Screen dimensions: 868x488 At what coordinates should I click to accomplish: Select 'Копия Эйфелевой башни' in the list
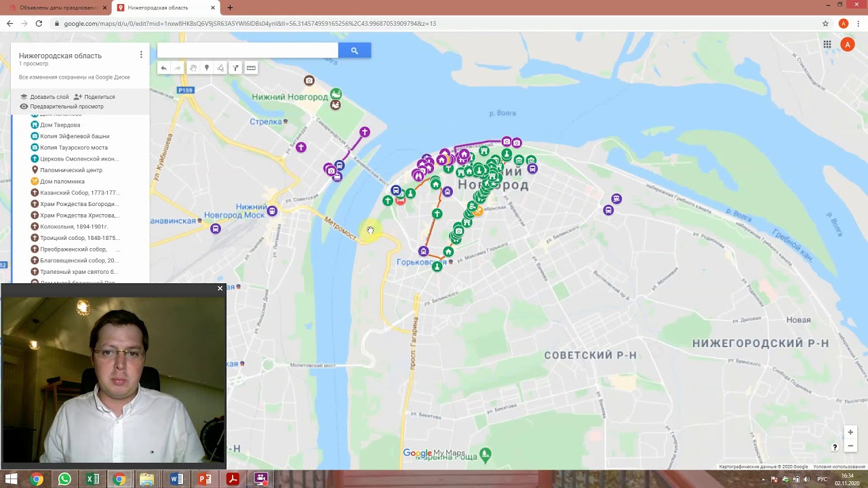tap(75, 136)
